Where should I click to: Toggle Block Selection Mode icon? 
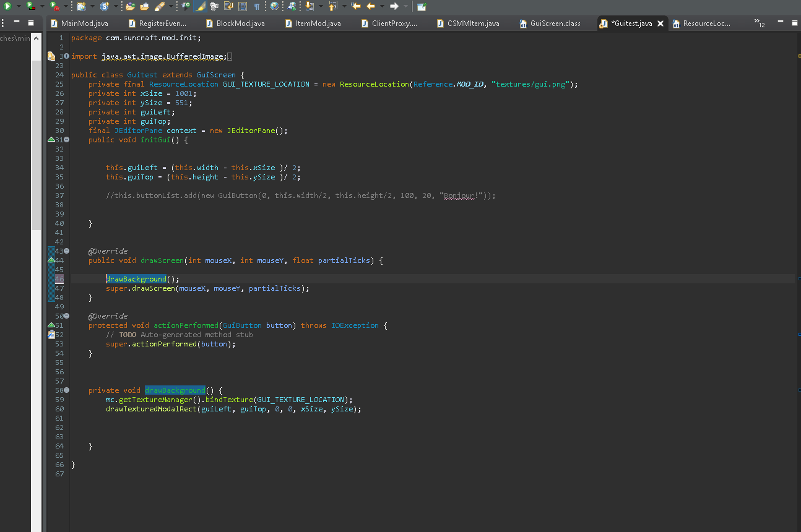coord(242,6)
